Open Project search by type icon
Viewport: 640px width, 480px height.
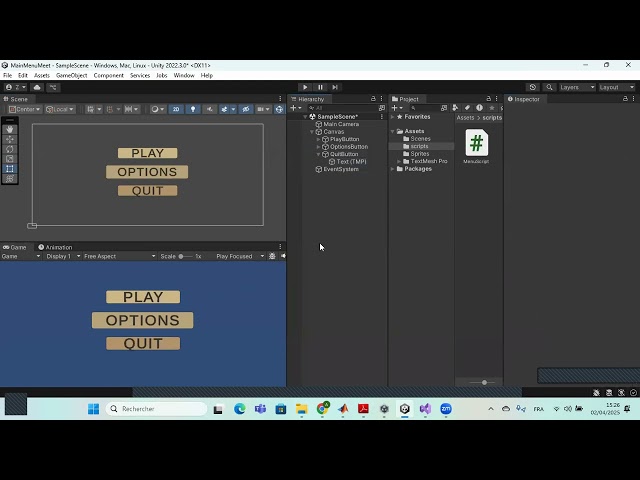click(455, 108)
